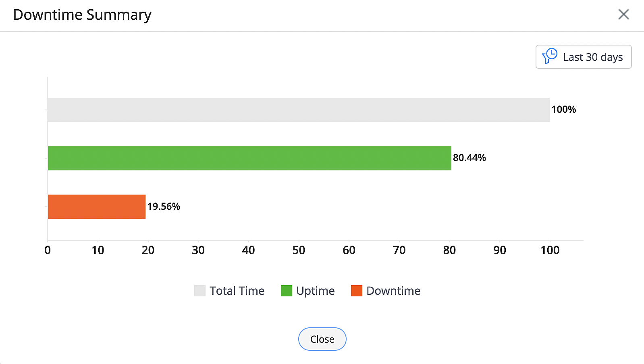Click the 0 mark on the axis
This screenshot has width=644, height=364.
tap(48, 250)
